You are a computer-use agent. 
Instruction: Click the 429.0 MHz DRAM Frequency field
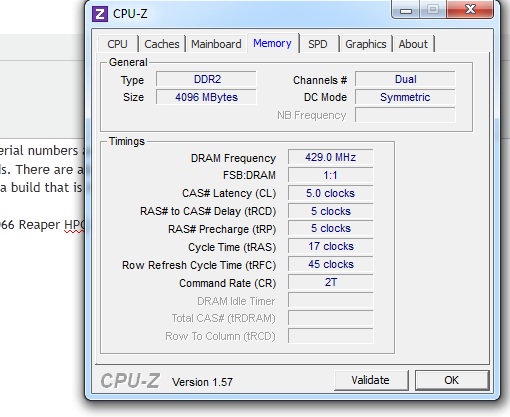tap(331, 157)
